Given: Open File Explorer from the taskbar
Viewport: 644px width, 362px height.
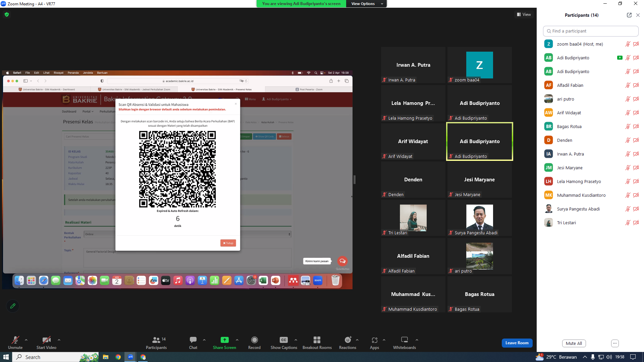Looking at the screenshot, I should tap(106, 357).
